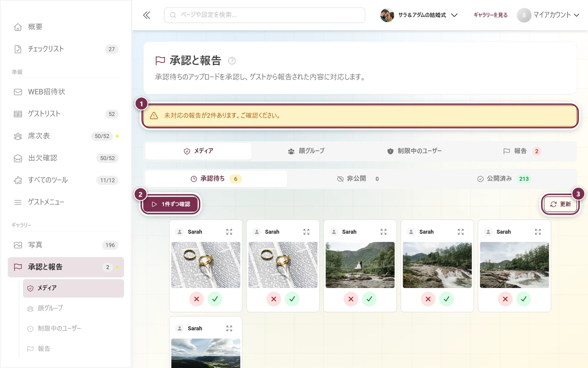Reject the bride-and-groom bridge photo
Image resolution: width=588 pixels, height=368 pixels.
(351, 299)
